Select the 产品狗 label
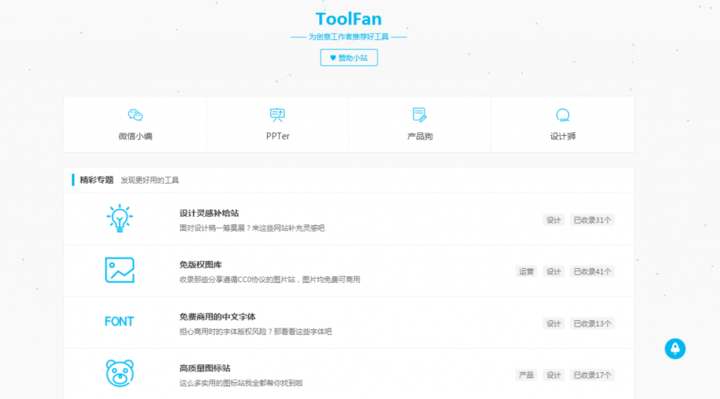This screenshot has width=720, height=399. click(420, 136)
